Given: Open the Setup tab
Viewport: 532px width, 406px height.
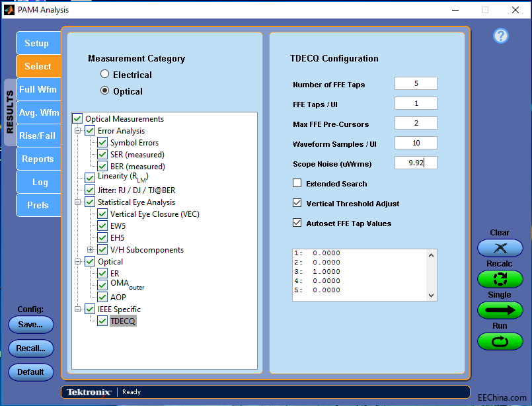Looking at the screenshot, I should point(38,43).
